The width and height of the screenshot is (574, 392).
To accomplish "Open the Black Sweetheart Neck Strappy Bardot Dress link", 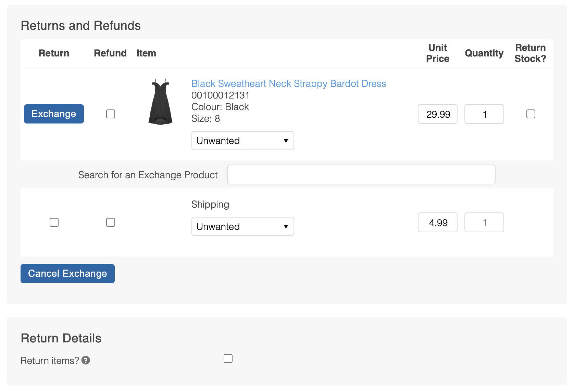I will pos(288,83).
